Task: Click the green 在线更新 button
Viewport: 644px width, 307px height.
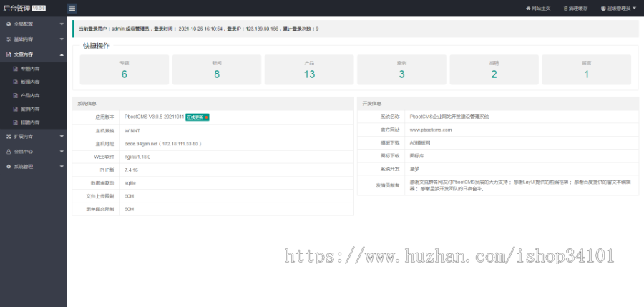Action: (x=197, y=117)
